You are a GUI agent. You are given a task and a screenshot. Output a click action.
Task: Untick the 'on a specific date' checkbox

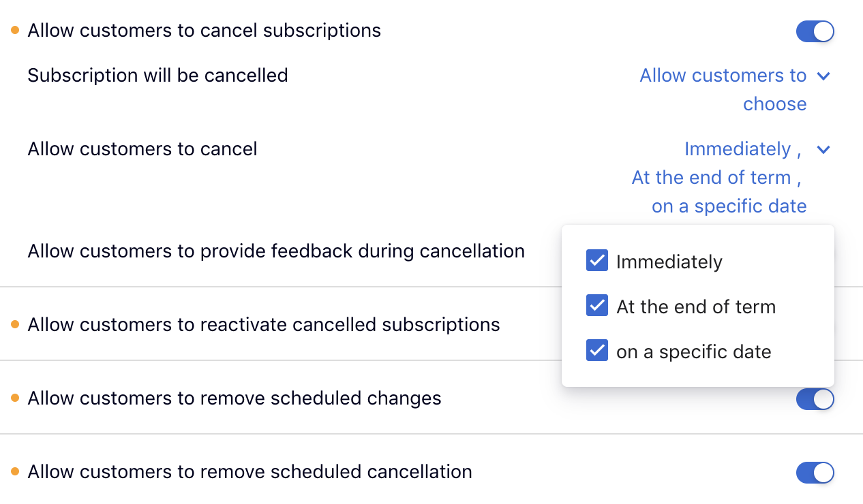coord(597,351)
